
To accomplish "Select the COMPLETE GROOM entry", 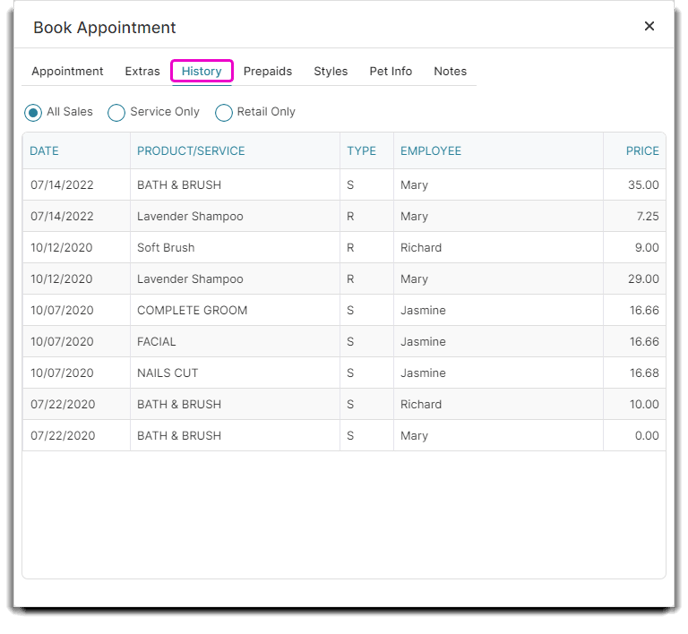I will [x=192, y=310].
